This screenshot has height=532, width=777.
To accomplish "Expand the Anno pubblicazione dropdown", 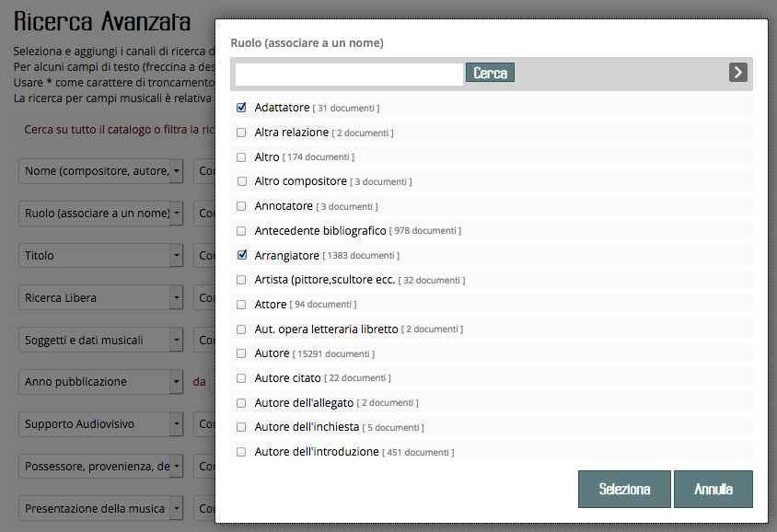I will point(177,382).
